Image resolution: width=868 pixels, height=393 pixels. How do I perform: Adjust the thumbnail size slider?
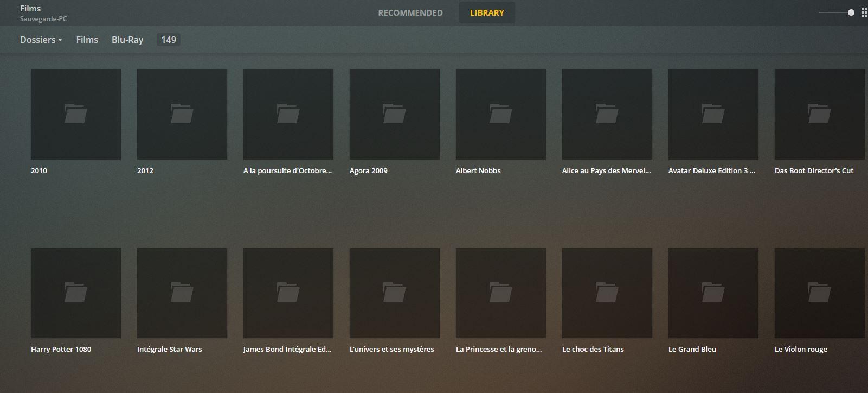851,12
